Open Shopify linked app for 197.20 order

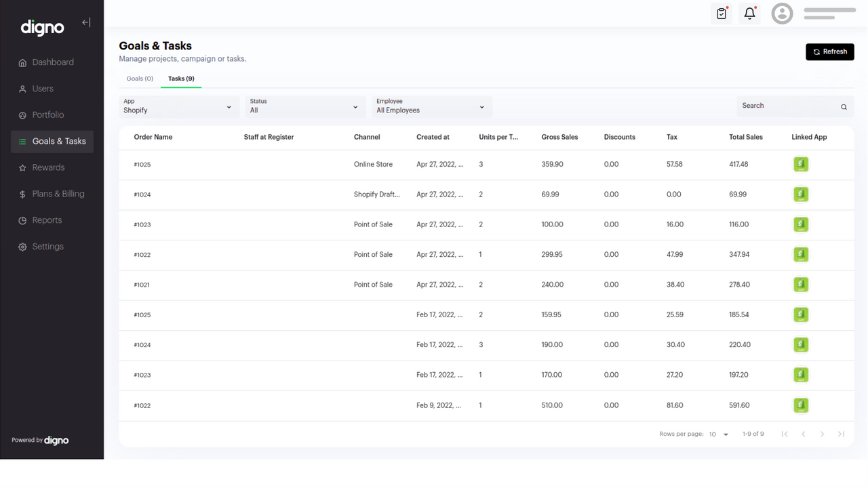pos(801,375)
